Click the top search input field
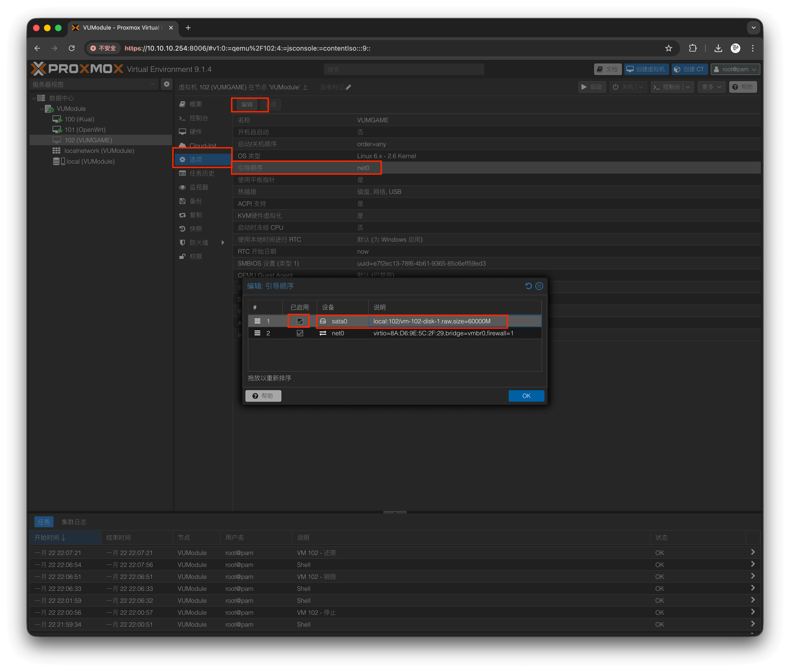 [x=404, y=69]
